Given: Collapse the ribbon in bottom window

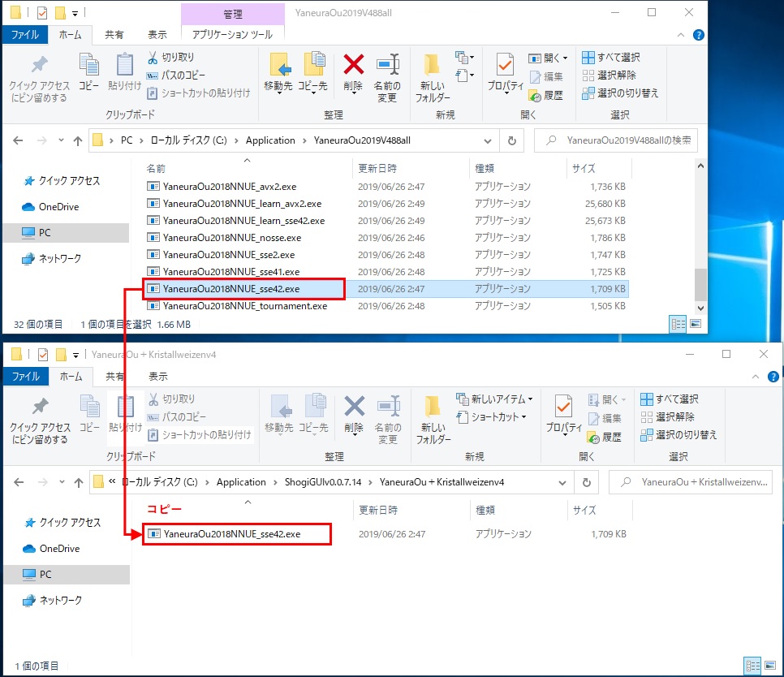Looking at the screenshot, I should [x=756, y=377].
